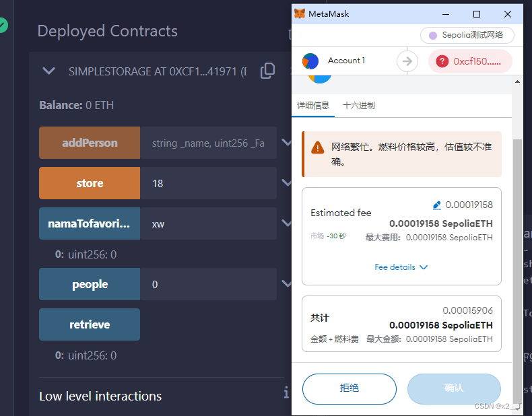
Task: Select the 0.00015906 total value
Action: 467,310
